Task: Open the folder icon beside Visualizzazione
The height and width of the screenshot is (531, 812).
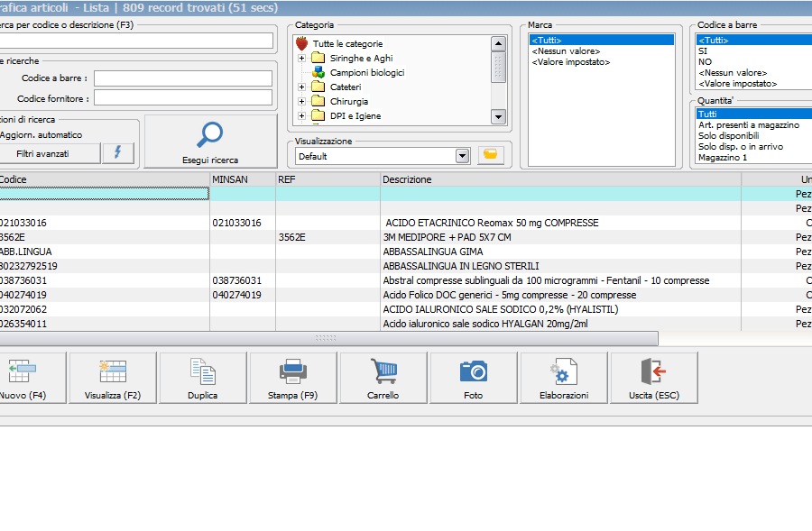Action: click(x=490, y=155)
